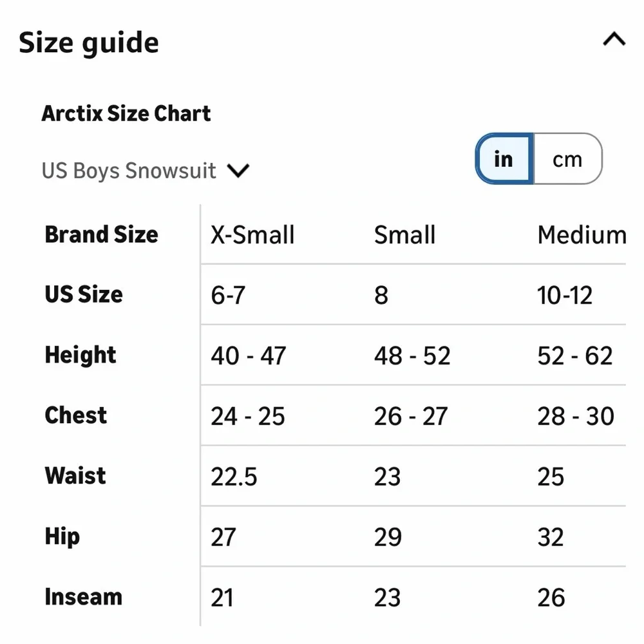Click the Size guide heading
Viewport: 644px width, 644px height.
89,43
